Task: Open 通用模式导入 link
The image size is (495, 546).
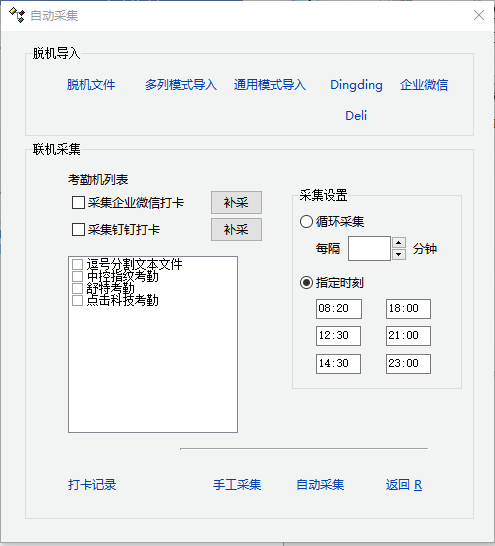Action: tap(270, 85)
